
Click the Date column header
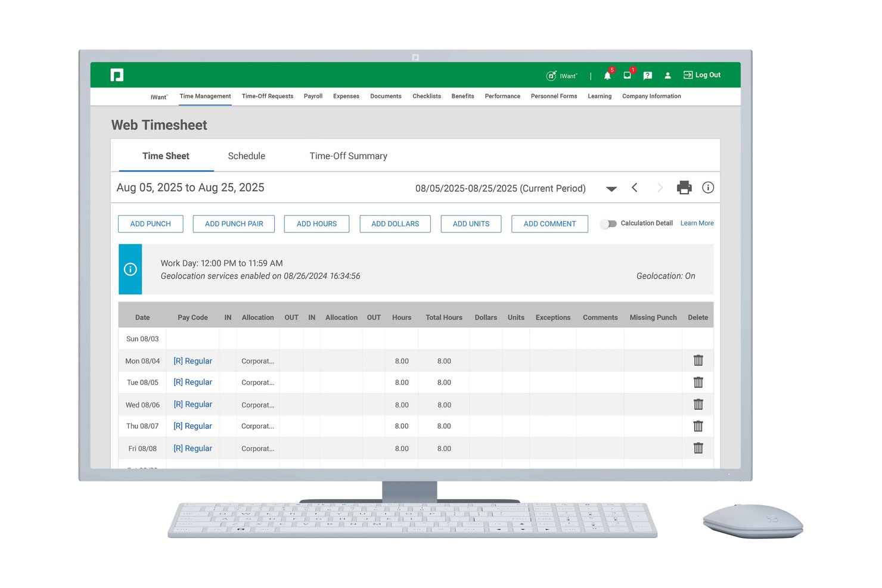click(142, 318)
